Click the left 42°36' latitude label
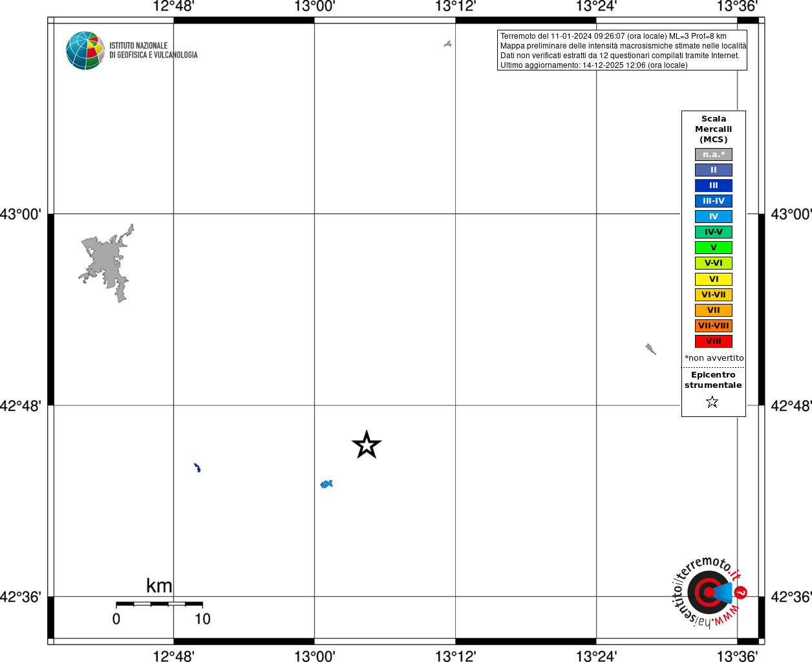This screenshot has height=662, width=812. [x=20, y=597]
